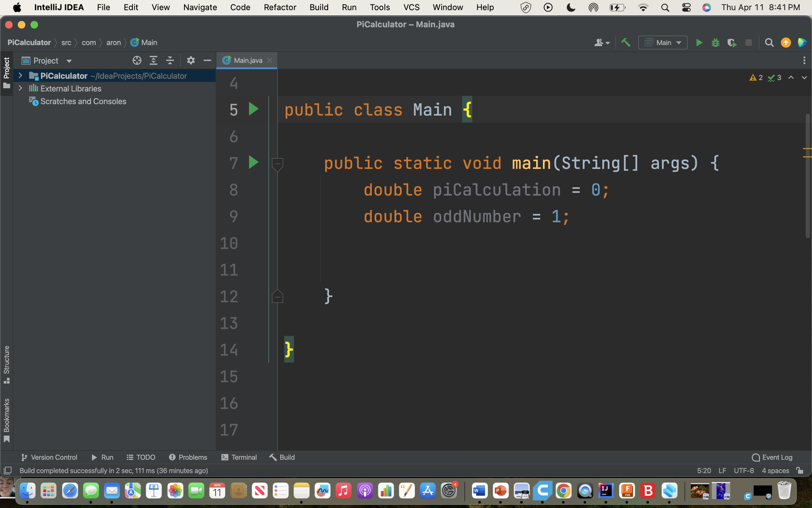
Task: Run Main with coverage (shield icon)
Action: (732, 43)
